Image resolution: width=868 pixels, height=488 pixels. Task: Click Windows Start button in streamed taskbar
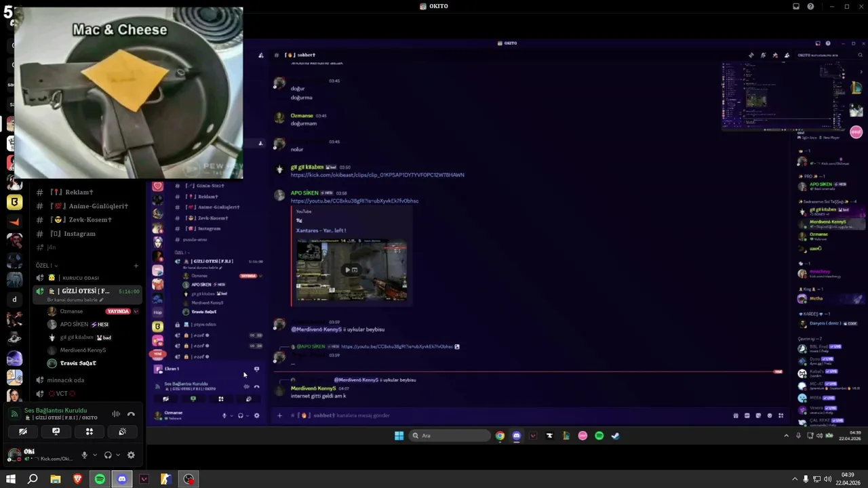399,436
